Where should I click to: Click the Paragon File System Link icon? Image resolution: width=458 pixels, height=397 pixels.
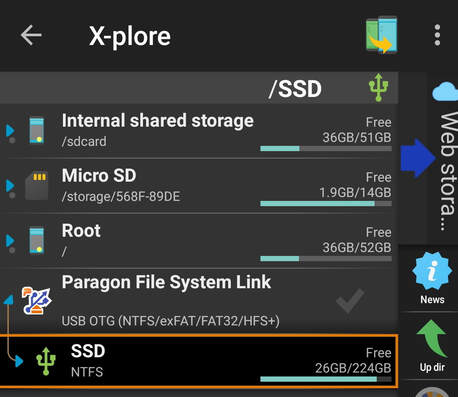click(x=36, y=301)
